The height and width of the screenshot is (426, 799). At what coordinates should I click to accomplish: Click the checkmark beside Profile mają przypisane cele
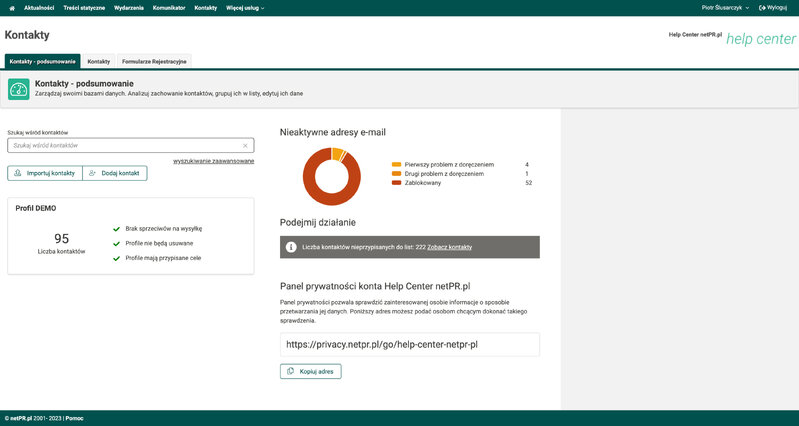coord(116,258)
